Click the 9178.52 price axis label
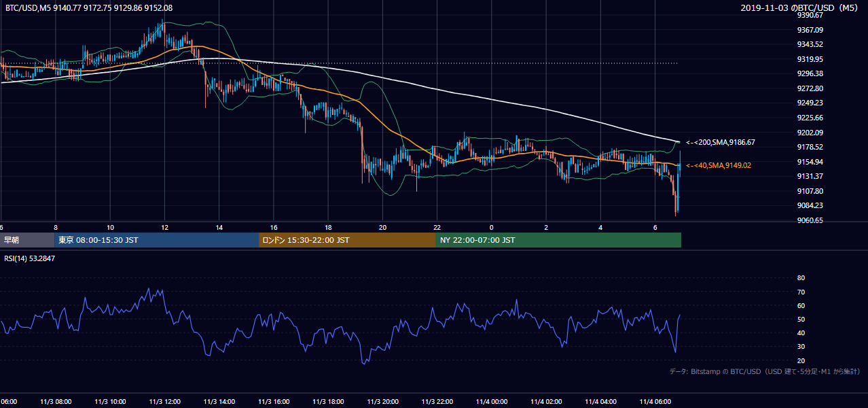The image size is (868, 408). (811, 147)
